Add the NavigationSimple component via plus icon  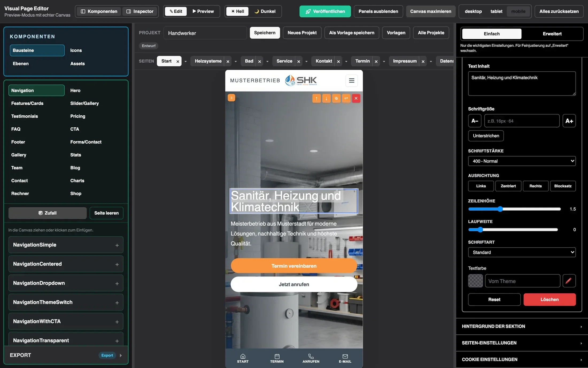point(117,245)
